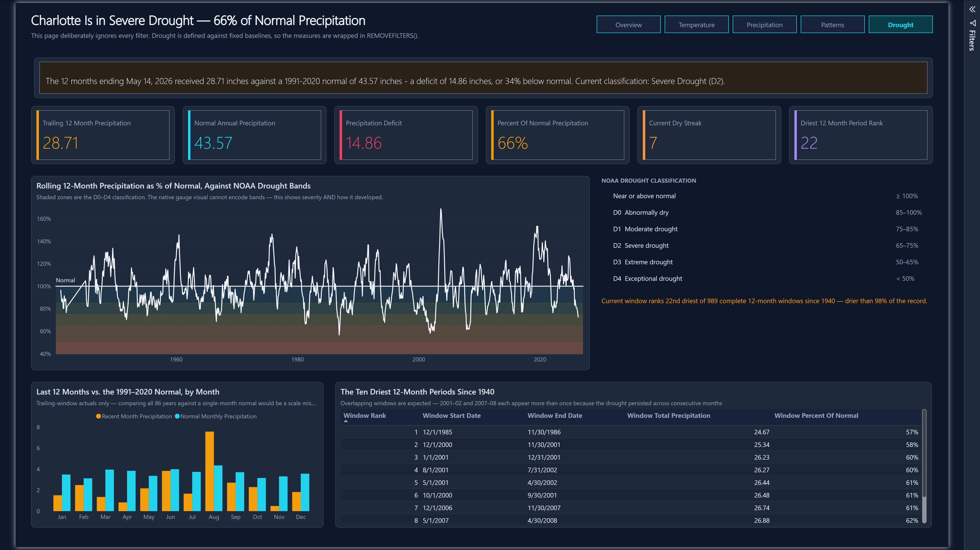Sort by the Window Rank column header

tap(364, 415)
